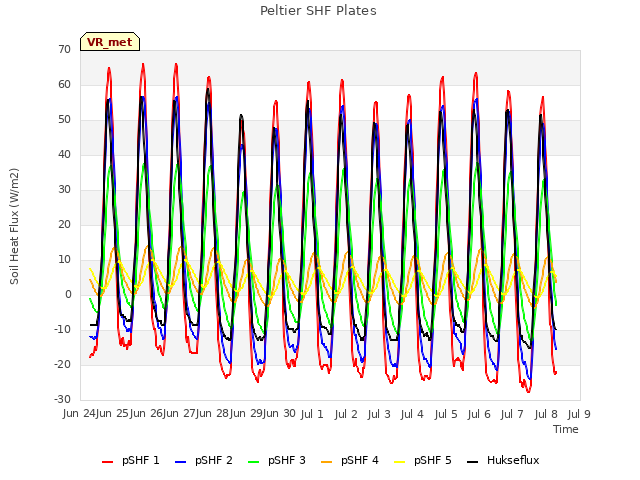Click the Jul 3 x-axis date label
Viewport: 640px width, 480px height.
[x=379, y=414]
